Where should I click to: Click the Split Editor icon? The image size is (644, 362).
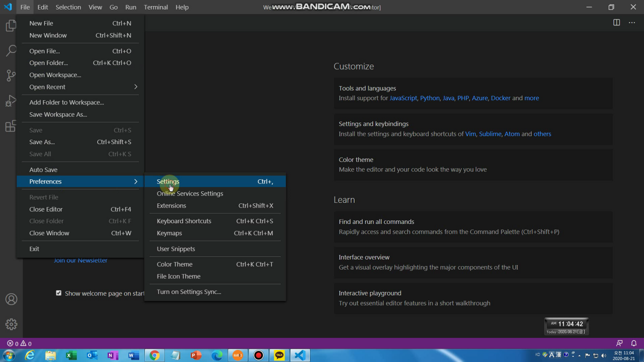(x=616, y=23)
